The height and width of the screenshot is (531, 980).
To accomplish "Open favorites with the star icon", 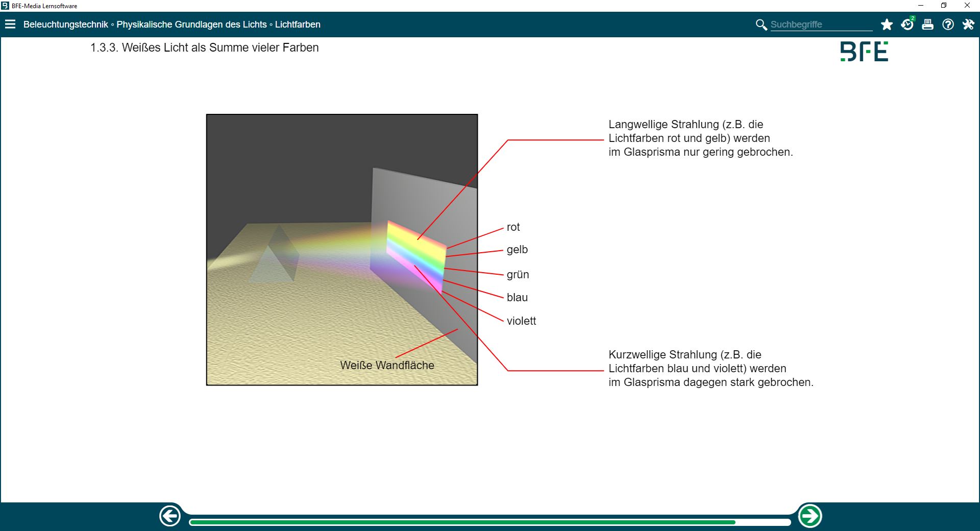I will (x=887, y=25).
